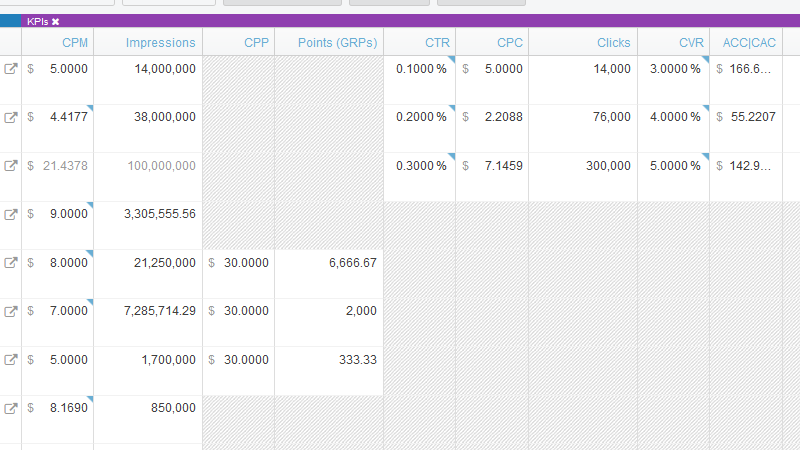Select the CPC cell showing 7.1459
This screenshot has width=800, height=450.
[492, 177]
